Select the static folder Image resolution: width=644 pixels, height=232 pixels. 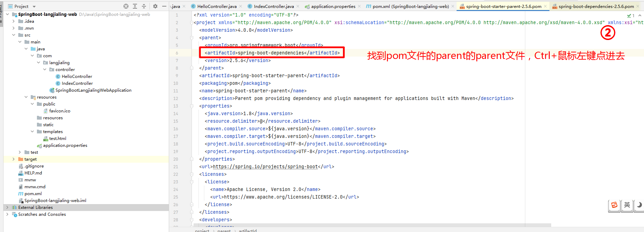coord(48,125)
